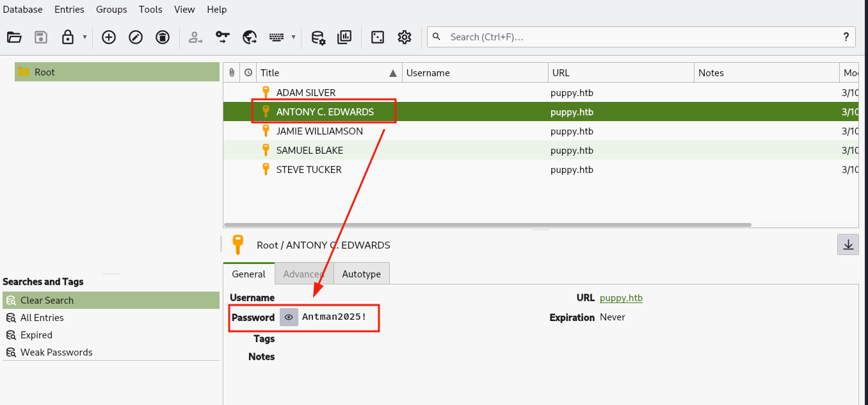868x405 pixels.
Task: Toggle password visibility with eye button
Action: 289,317
